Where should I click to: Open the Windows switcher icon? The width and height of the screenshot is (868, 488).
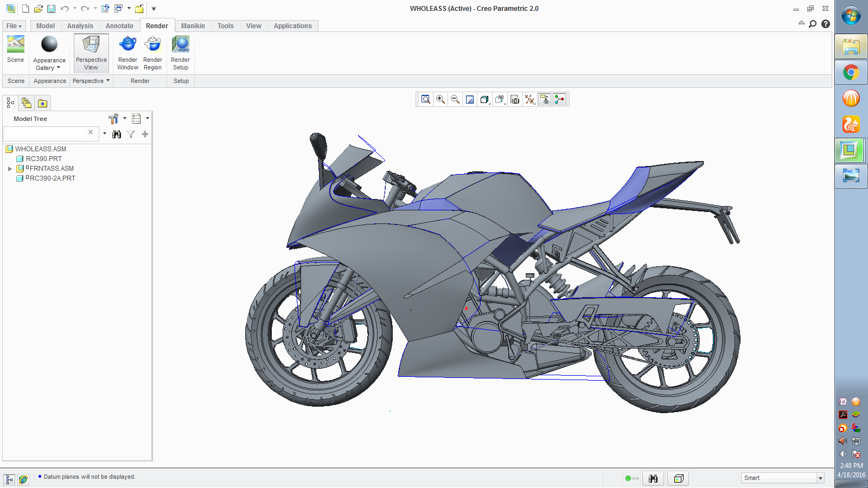(118, 9)
